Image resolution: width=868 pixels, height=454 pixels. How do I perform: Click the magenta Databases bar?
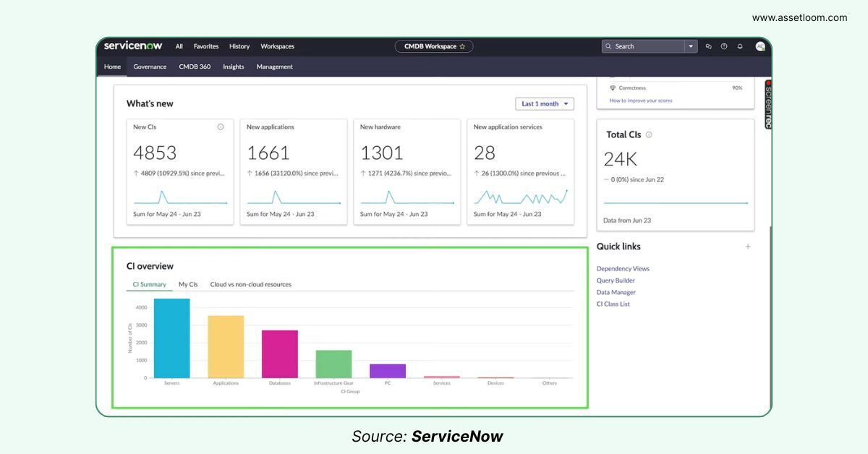click(280, 354)
